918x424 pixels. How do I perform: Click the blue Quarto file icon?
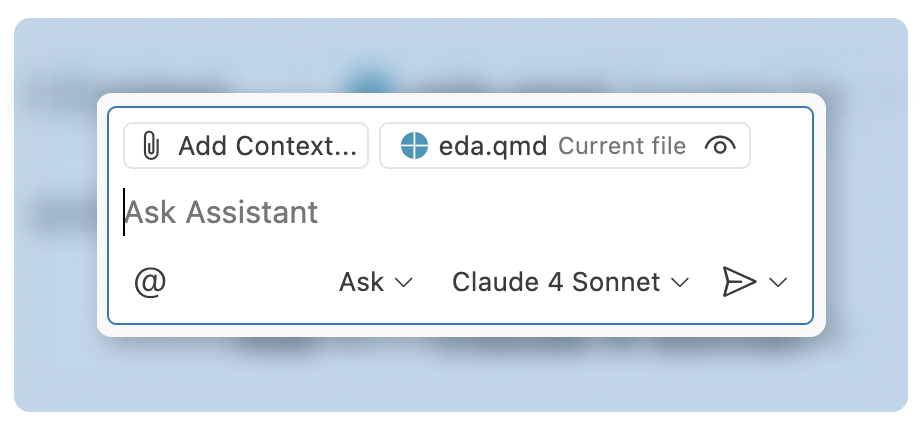pyautogui.click(x=415, y=146)
